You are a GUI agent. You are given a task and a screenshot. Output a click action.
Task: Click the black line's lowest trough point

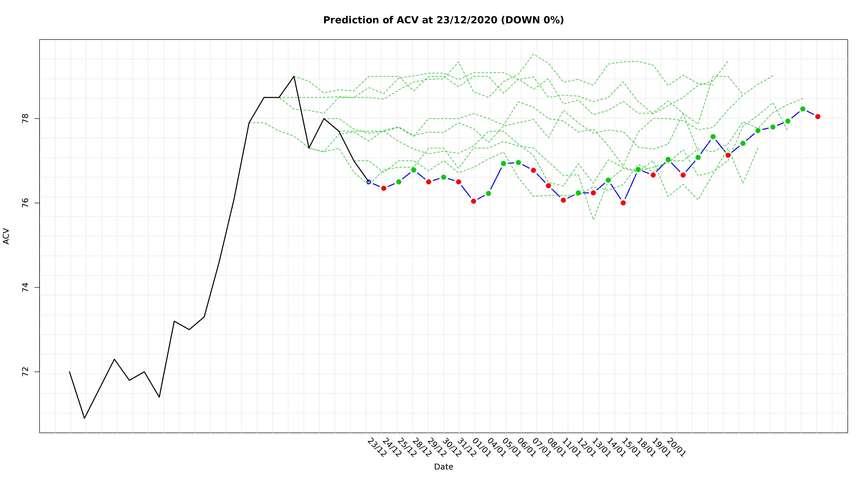85,418
